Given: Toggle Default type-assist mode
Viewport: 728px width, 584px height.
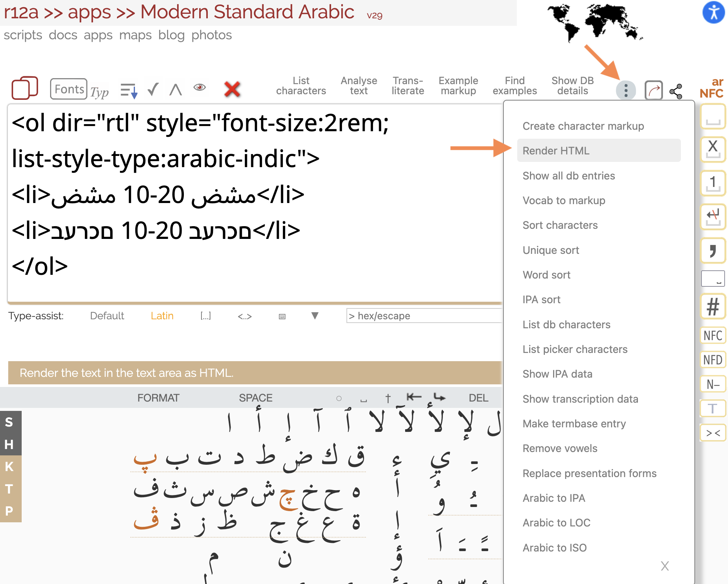Looking at the screenshot, I should (107, 316).
